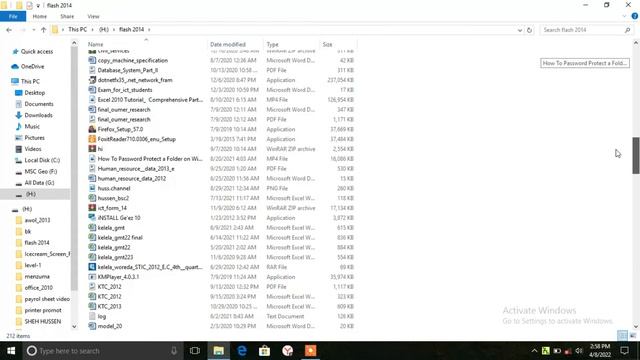Open the Music folder in sidebar
This screenshot has height=360, width=640.
[x=32, y=127]
